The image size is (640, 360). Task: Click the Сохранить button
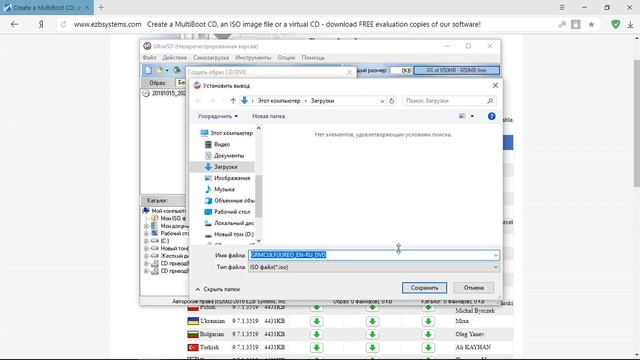click(424, 288)
